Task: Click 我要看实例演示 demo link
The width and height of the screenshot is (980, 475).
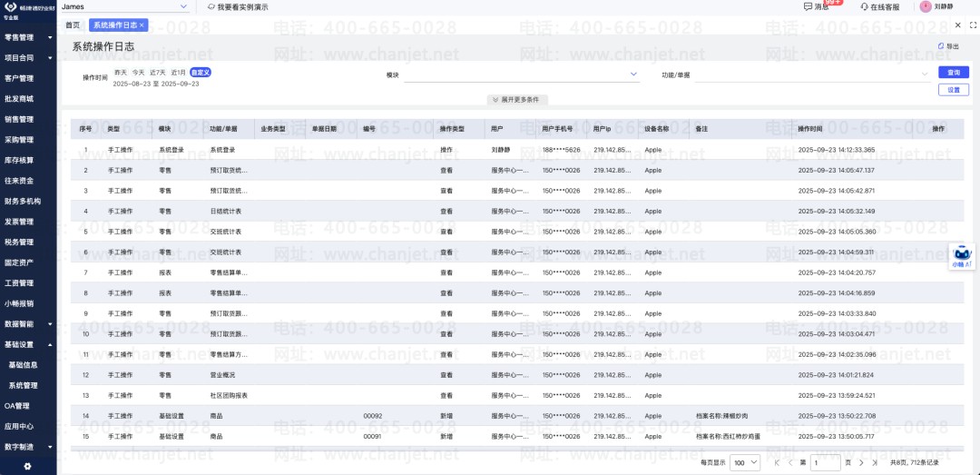Action: click(x=238, y=7)
